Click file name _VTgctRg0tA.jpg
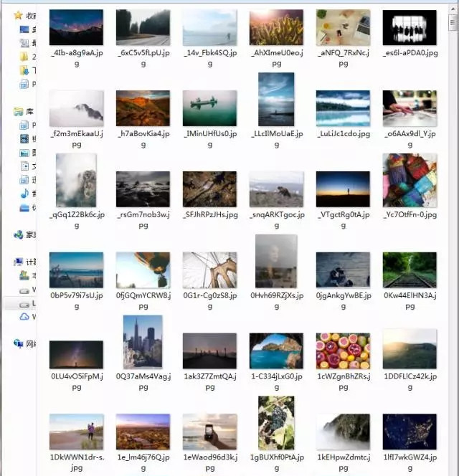The height and width of the screenshot is (476, 459). pyautogui.click(x=344, y=220)
